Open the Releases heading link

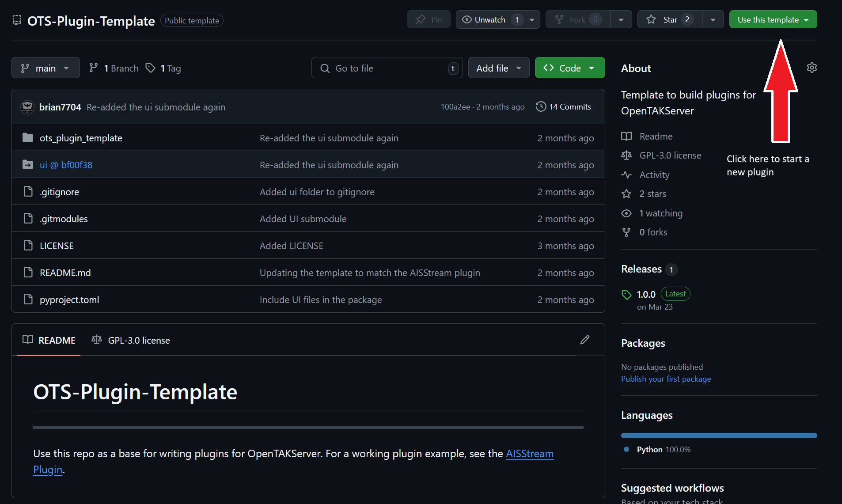tap(641, 269)
